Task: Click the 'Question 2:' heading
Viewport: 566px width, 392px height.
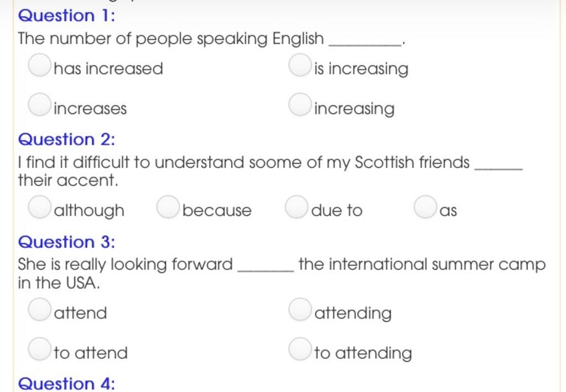Action: click(x=67, y=139)
